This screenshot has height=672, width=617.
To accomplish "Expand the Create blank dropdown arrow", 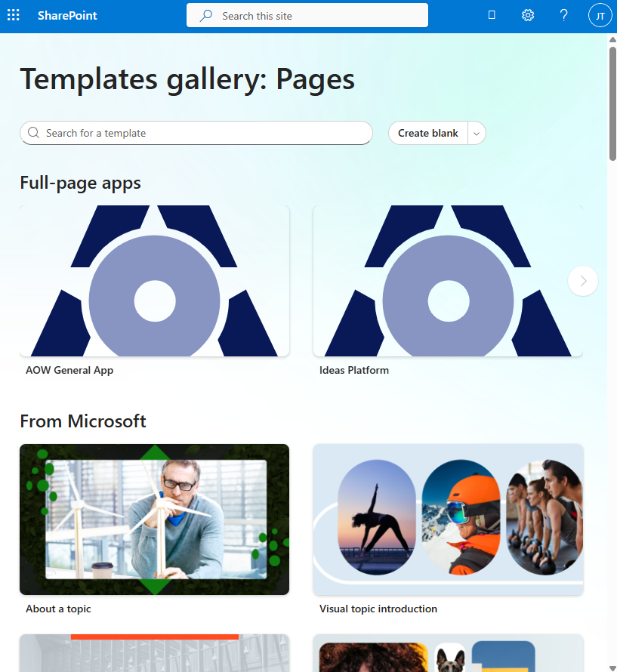I will (477, 134).
